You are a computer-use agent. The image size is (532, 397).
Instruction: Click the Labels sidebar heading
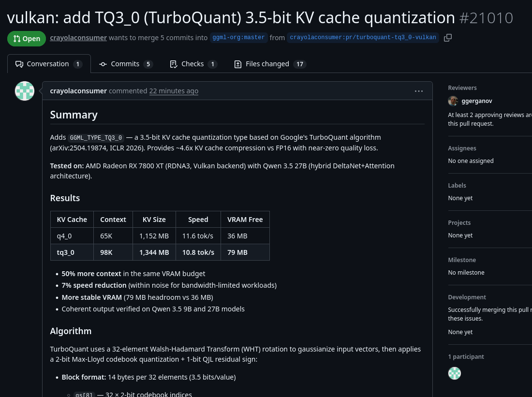click(x=457, y=186)
